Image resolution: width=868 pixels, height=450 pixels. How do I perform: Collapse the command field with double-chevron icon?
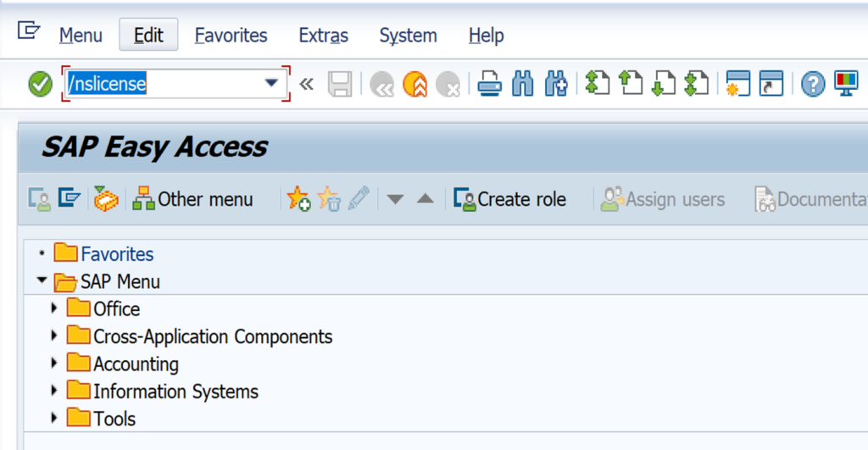[x=306, y=84]
